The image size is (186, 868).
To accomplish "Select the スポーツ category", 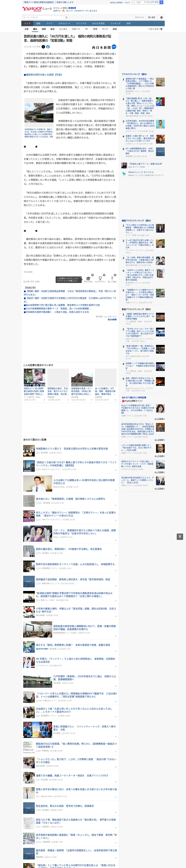I will tap(76, 29).
